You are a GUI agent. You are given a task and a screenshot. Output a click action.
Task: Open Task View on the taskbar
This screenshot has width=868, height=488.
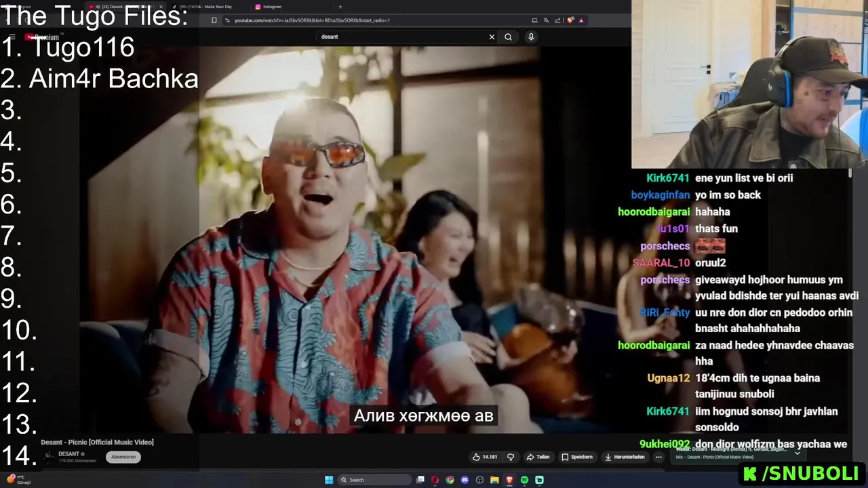(x=420, y=480)
